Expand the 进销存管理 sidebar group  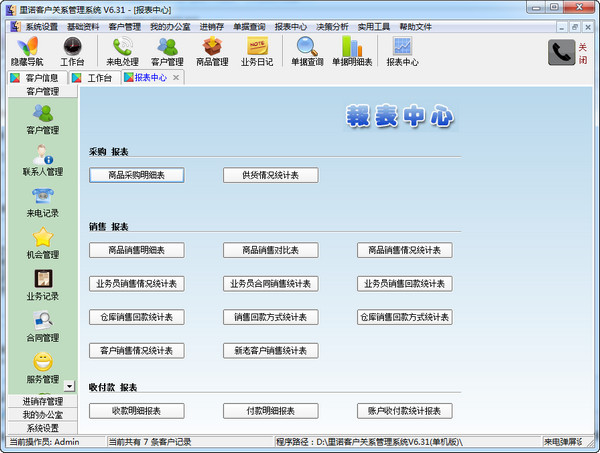coord(42,401)
